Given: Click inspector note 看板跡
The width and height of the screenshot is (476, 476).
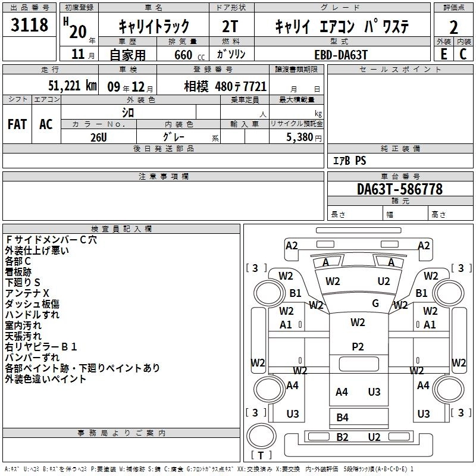Looking at the screenshot, I should click(18, 272).
